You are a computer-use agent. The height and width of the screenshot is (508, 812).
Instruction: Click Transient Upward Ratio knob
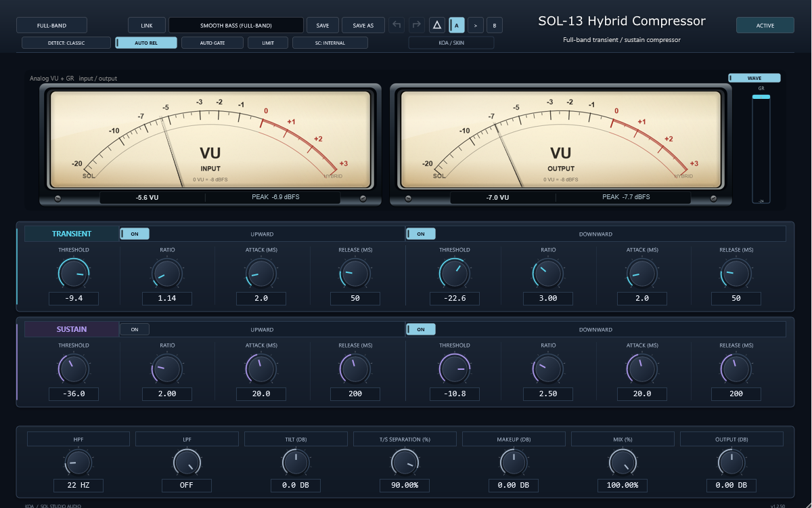click(x=167, y=274)
